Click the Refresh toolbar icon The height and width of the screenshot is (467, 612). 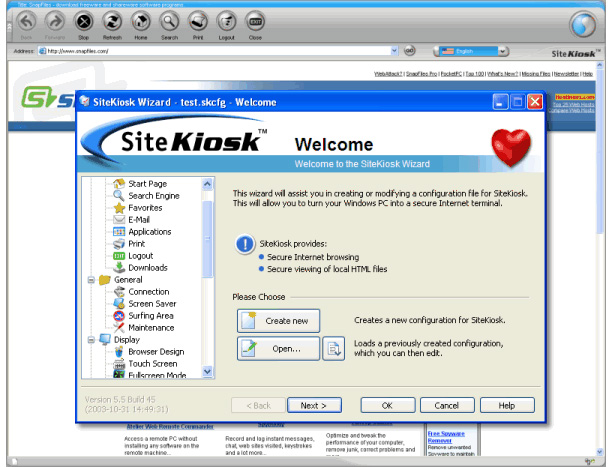[112, 21]
